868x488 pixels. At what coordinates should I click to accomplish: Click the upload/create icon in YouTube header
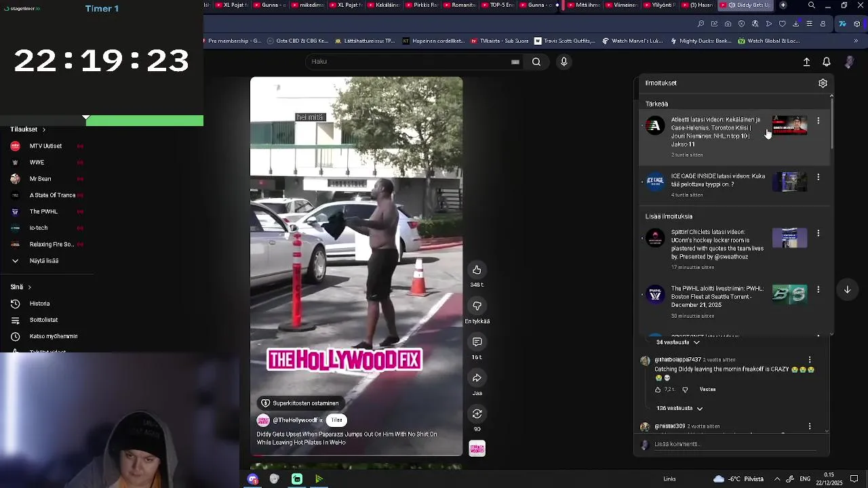point(806,62)
